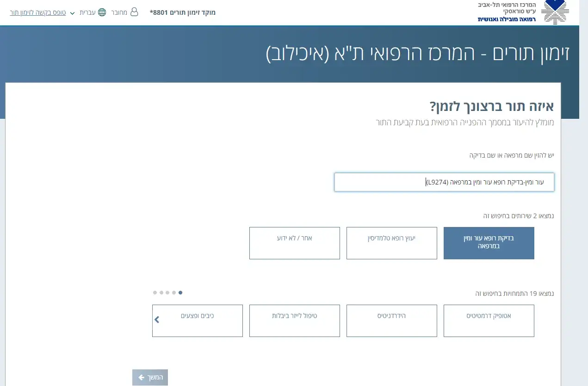Screen dimensions: 588x386
Task: Pick the טיפול לייזר ביבלות specialty
Action: tap(294, 320)
